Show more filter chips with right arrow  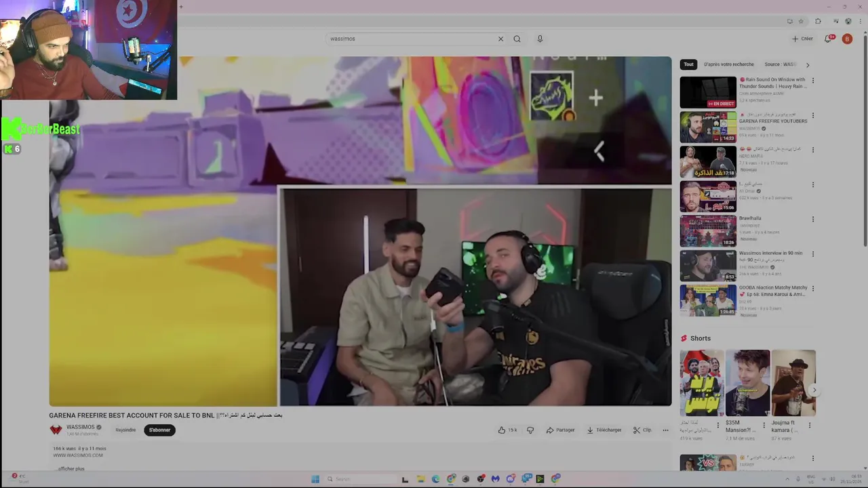click(x=807, y=64)
